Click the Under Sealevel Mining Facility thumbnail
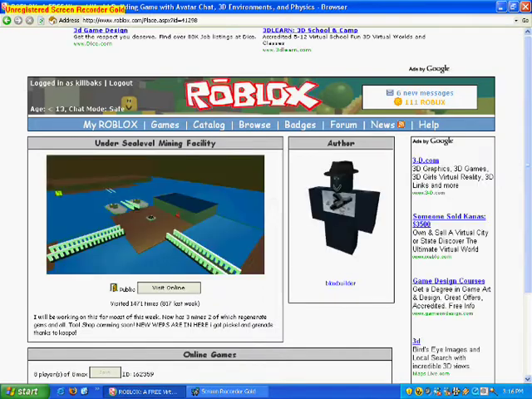The image size is (532, 399). pos(155,214)
